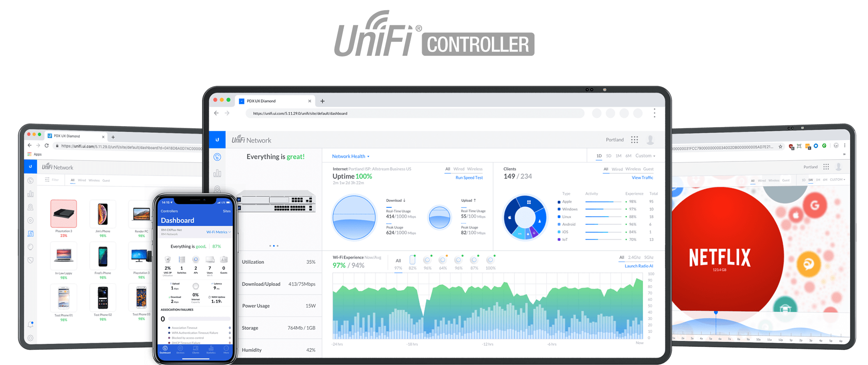Tap Statistics in the phone's bottom bar
Image resolution: width=868 pixels, height=365 pixels.
pos(211,350)
